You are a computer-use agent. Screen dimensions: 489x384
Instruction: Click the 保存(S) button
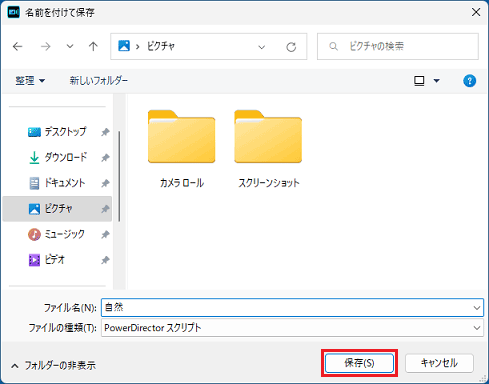(359, 363)
